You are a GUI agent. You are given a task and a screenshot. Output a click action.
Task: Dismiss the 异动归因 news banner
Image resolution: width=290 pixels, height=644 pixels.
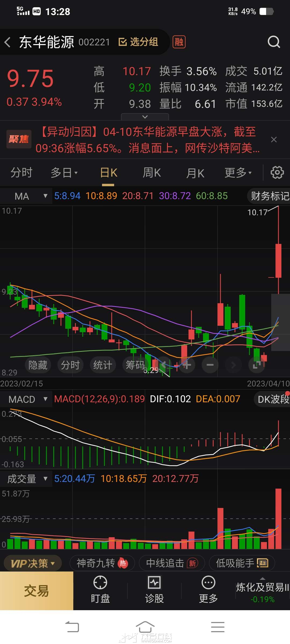[x=274, y=140]
